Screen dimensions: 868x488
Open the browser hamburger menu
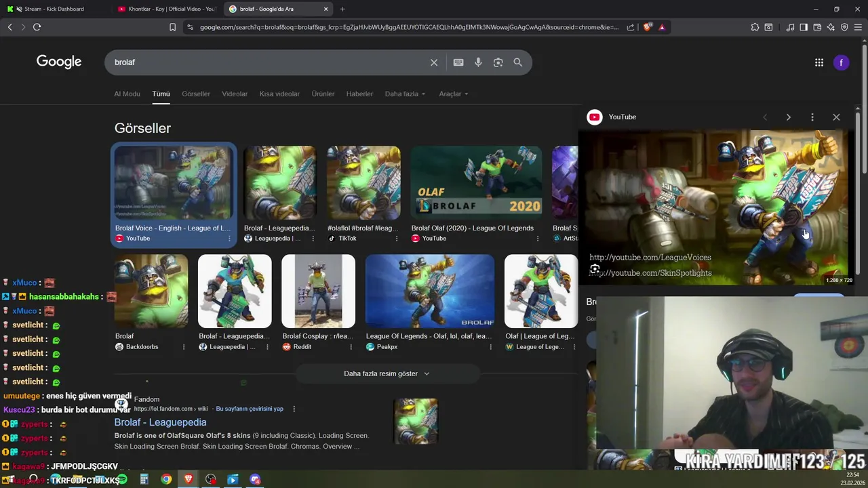(x=858, y=27)
